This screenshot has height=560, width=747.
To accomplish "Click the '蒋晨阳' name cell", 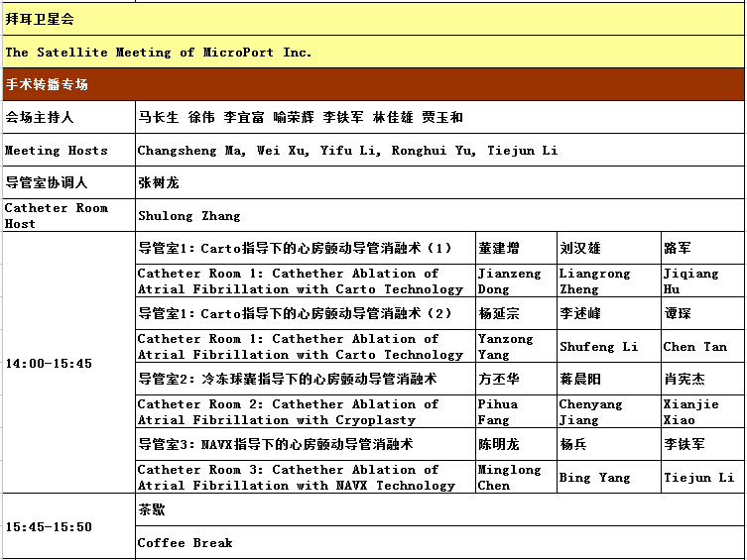I will (609, 379).
